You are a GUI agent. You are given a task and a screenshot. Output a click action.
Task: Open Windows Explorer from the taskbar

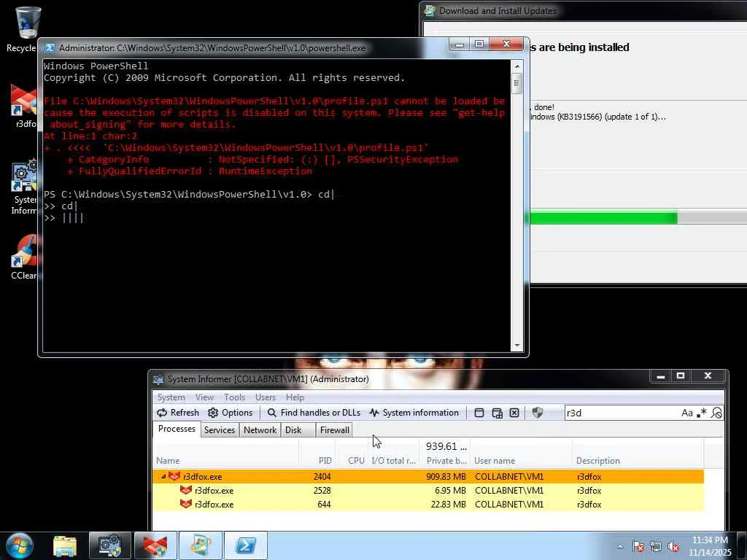pos(65,545)
